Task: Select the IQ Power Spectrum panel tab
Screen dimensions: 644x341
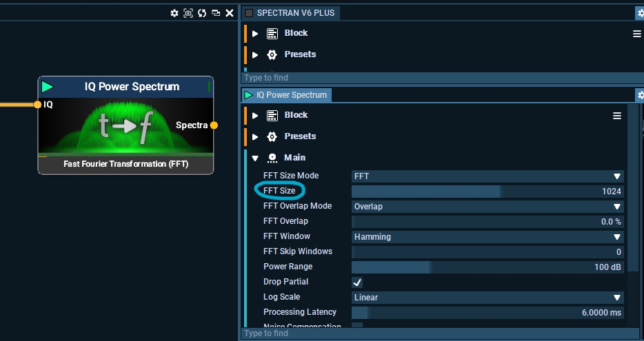Action: point(286,95)
